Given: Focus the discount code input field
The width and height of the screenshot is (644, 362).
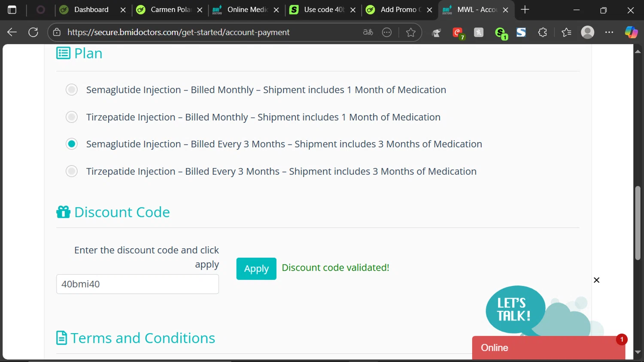Looking at the screenshot, I should click(x=137, y=284).
